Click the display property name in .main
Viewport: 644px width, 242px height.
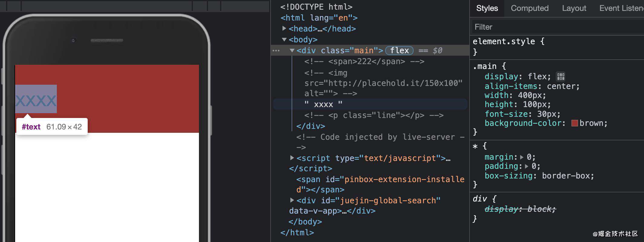click(501, 77)
